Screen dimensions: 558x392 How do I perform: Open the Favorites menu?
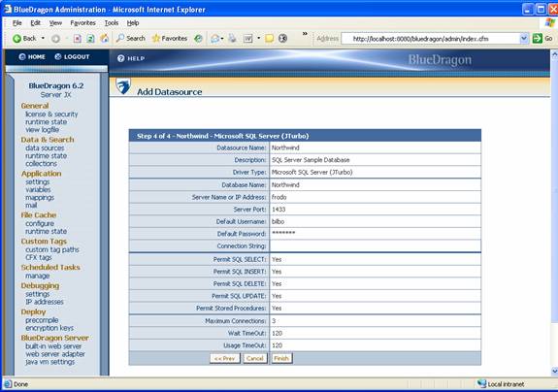[82, 22]
